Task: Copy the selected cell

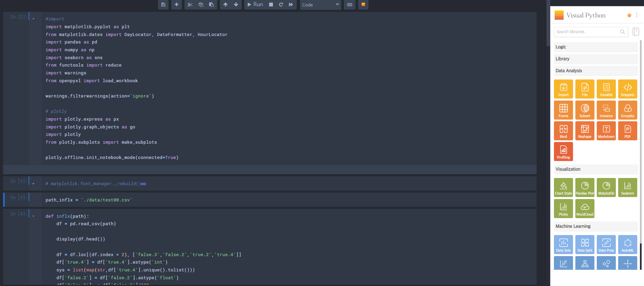Action: coord(201,5)
